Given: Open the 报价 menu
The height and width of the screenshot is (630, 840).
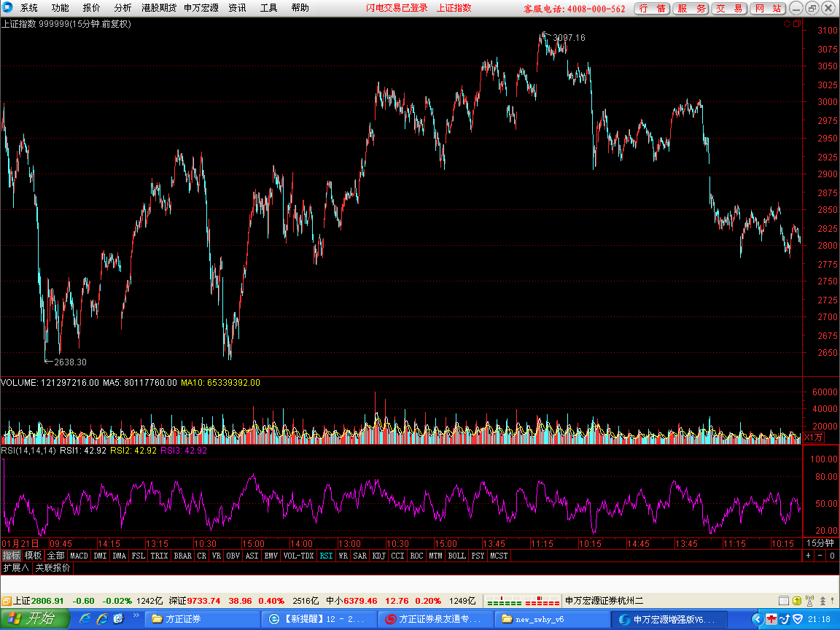Looking at the screenshot, I should [x=91, y=8].
